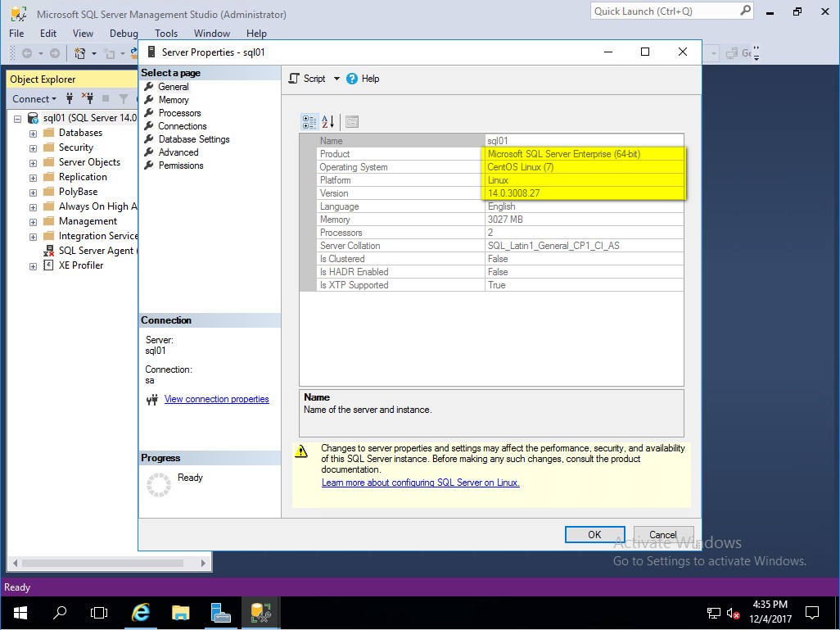Connect to a server using the plug icon

tap(69, 98)
